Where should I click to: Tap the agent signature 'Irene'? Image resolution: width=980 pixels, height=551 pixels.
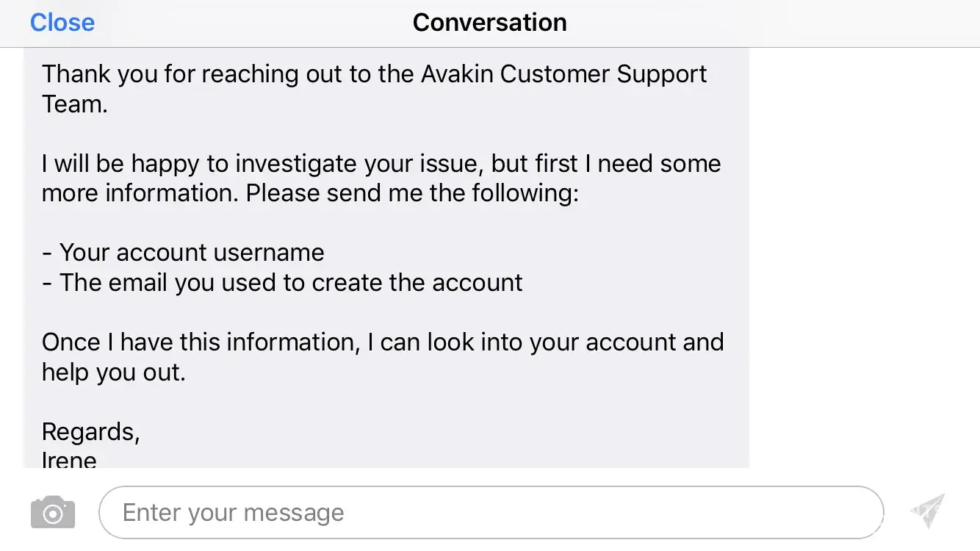(70, 460)
